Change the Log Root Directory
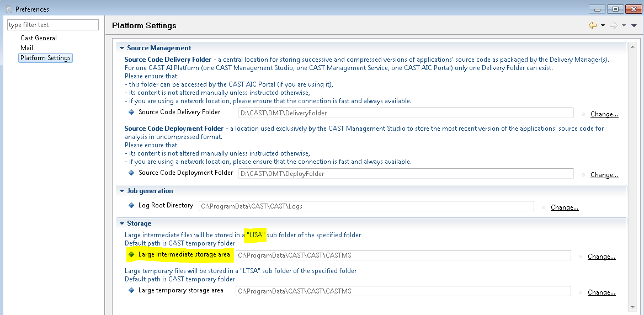 pos(565,207)
